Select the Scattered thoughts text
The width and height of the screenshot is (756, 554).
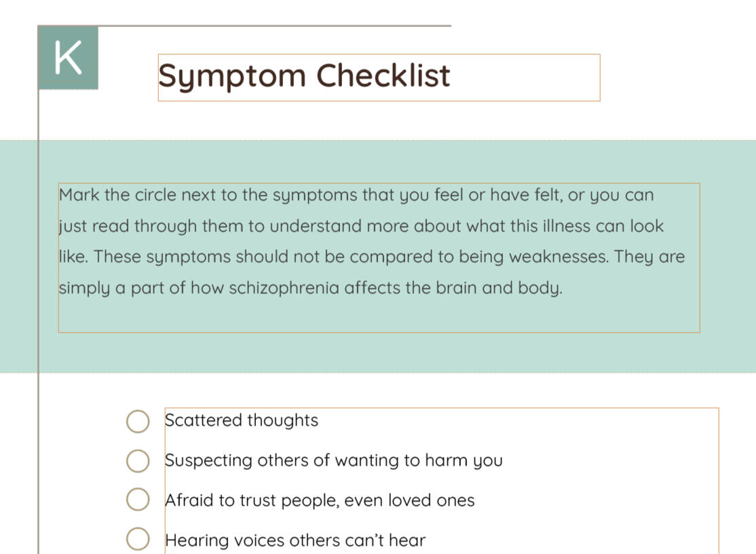pyautogui.click(x=242, y=420)
